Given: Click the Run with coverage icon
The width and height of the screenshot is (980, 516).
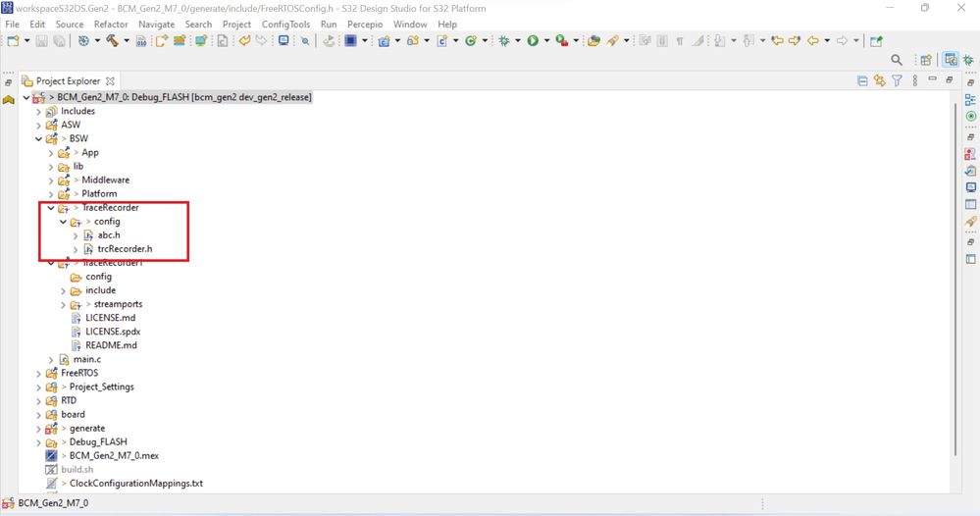Looking at the screenshot, I should coord(562,40).
